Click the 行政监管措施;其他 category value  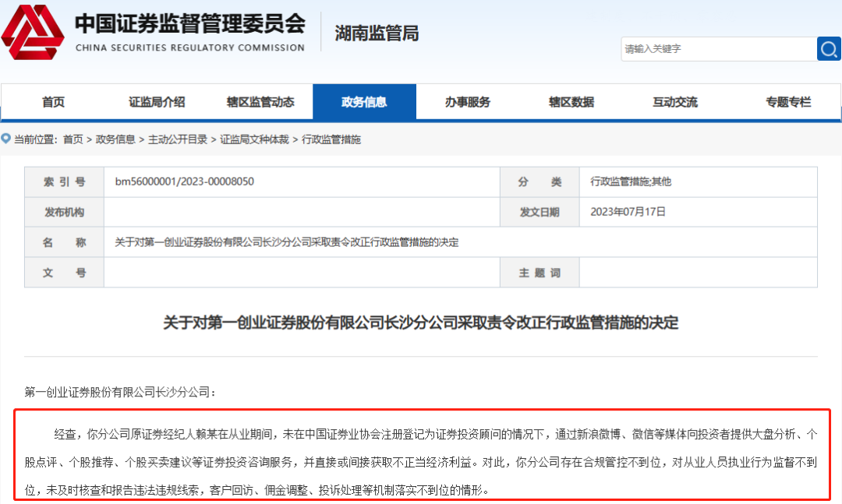[x=631, y=182]
